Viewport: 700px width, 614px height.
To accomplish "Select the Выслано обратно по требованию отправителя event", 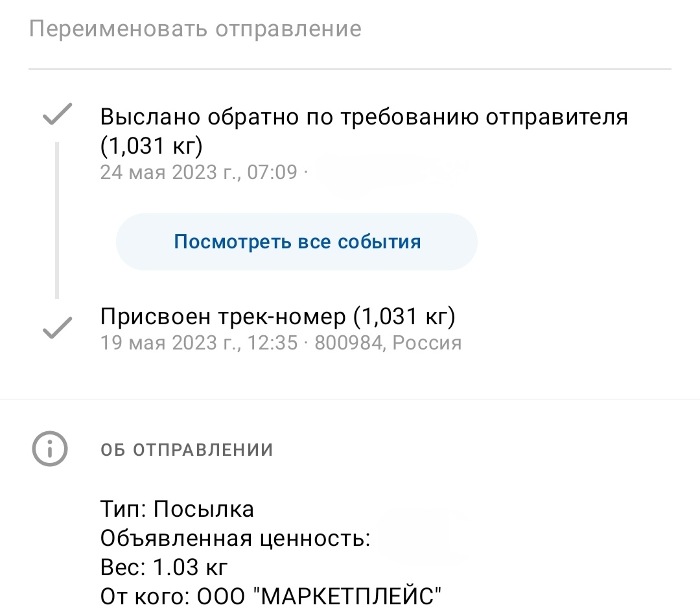I will click(364, 131).
